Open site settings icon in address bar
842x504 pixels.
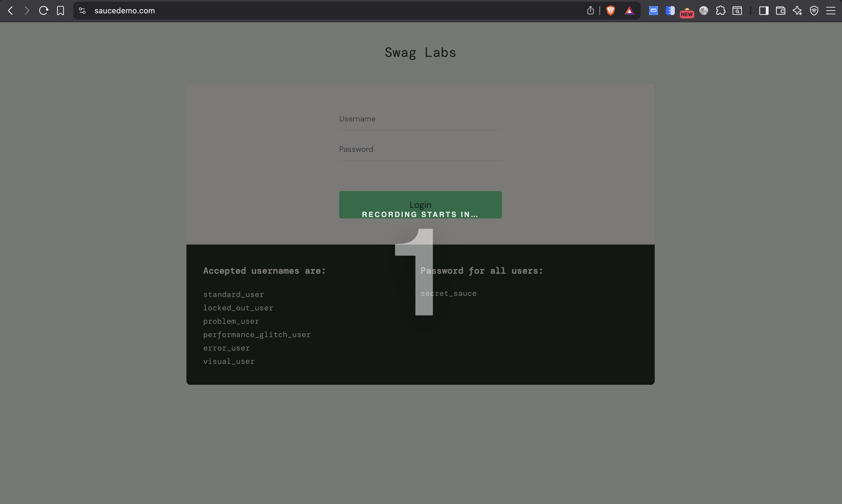(x=82, y=11)
